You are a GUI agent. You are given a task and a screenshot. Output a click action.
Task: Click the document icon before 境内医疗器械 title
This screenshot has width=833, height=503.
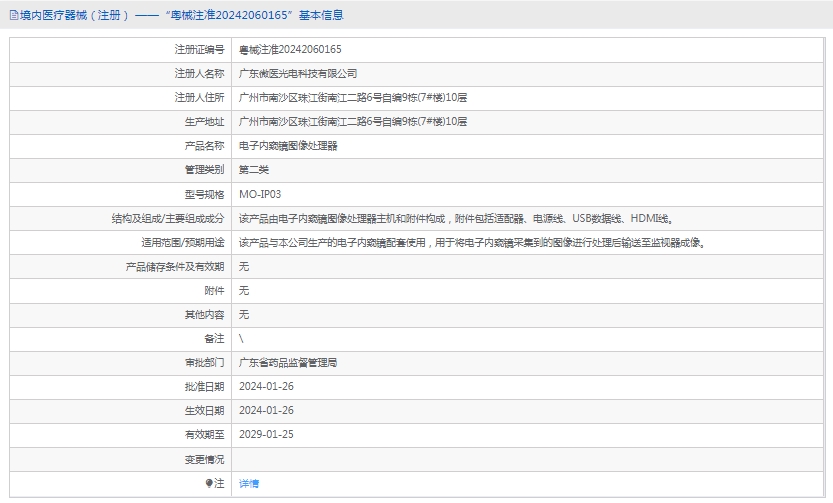[x=13, y=15]
